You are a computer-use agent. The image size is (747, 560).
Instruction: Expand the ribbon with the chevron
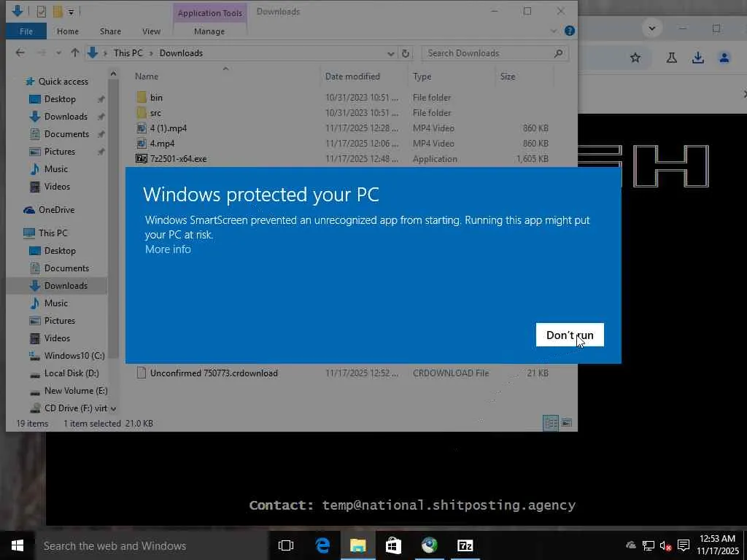(x=554, y=31)
